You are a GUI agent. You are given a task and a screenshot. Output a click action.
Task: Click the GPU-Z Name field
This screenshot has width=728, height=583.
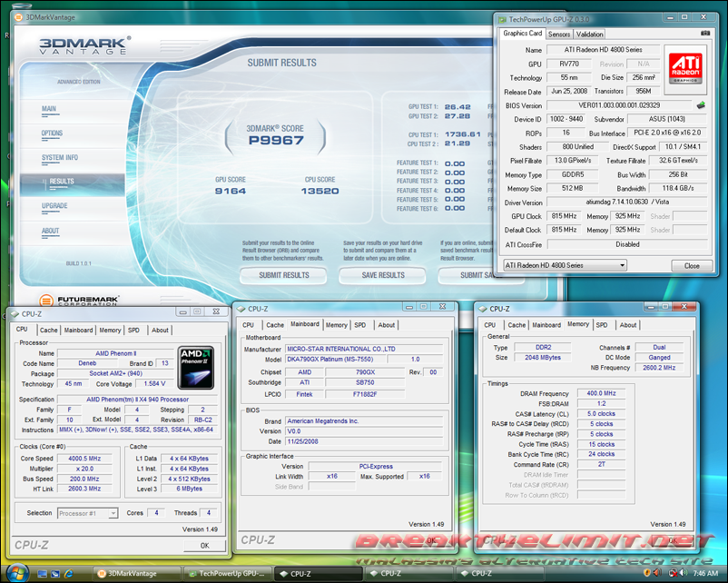(604, 50)
